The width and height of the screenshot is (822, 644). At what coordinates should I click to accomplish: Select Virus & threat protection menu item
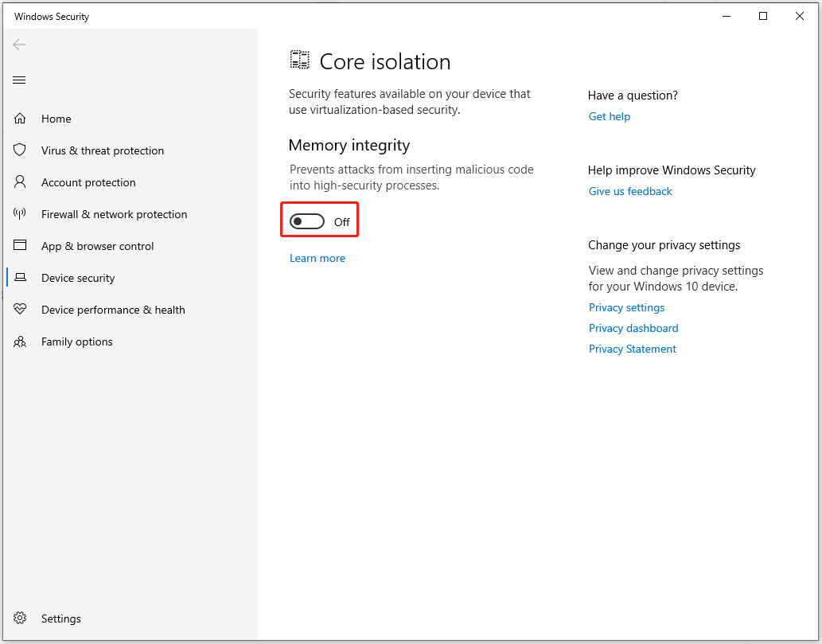point(102,150)
